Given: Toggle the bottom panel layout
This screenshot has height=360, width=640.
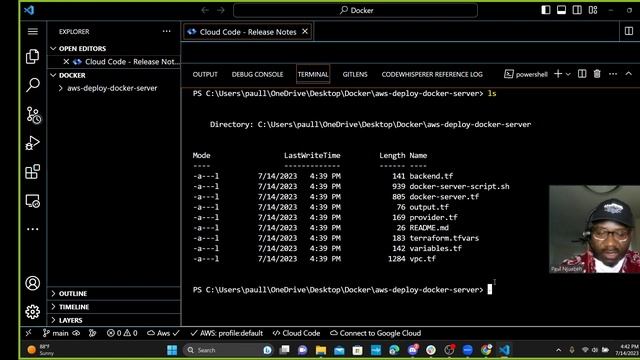Looking at the screenshot, I should [x=562, y=10].
